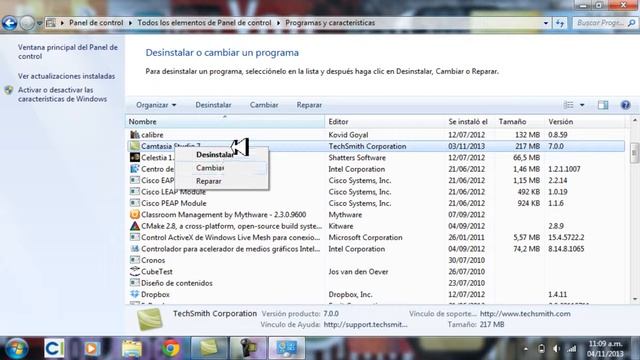
Task: Click Cambiar in the toolbar
Action: point(264,105)
